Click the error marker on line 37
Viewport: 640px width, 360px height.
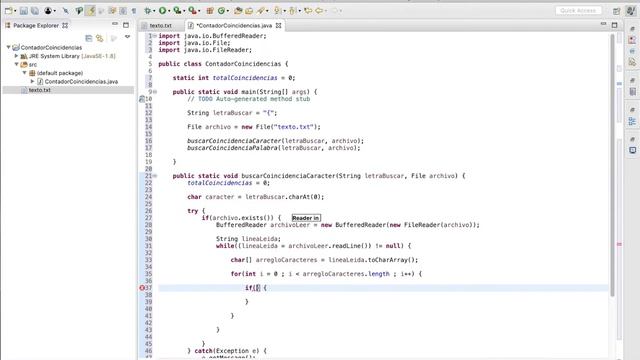pos(142,288)
